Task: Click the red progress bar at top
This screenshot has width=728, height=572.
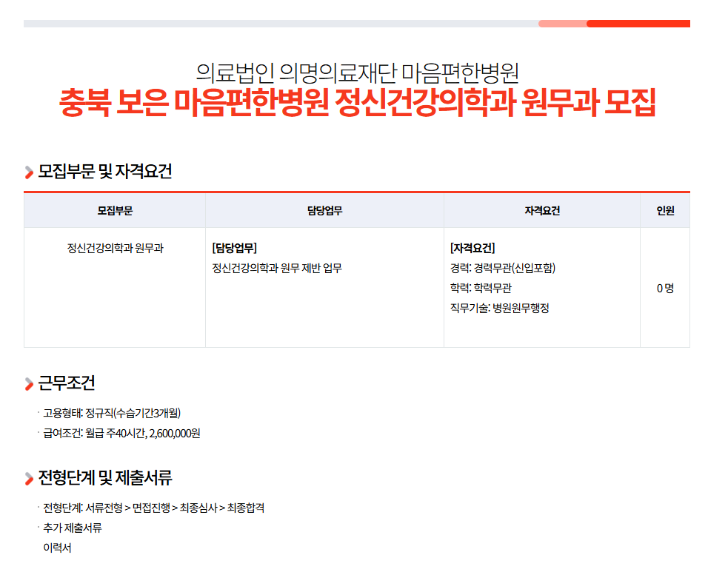Action: coord(638,24)
